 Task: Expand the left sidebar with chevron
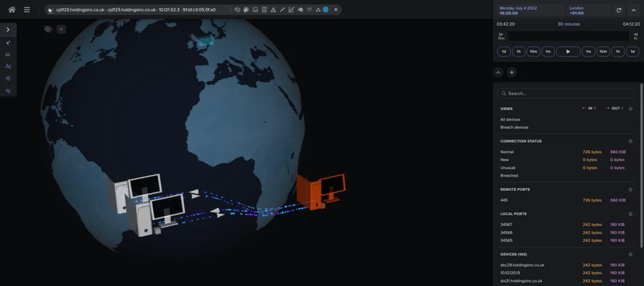coord(8,29)
